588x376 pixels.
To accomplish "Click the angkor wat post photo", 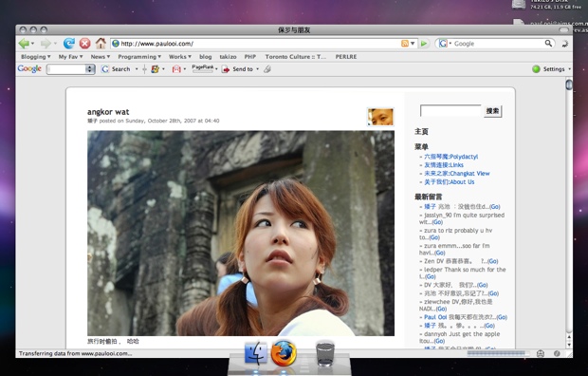I will pos(241,234).
